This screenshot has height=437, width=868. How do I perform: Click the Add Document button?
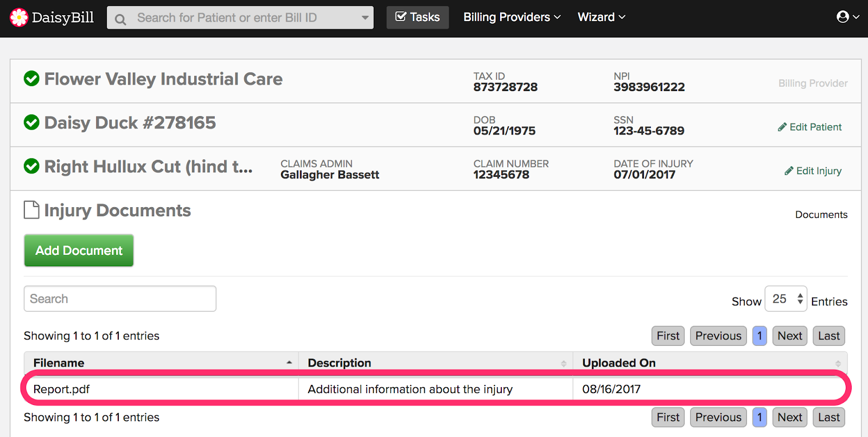point(79,250)
